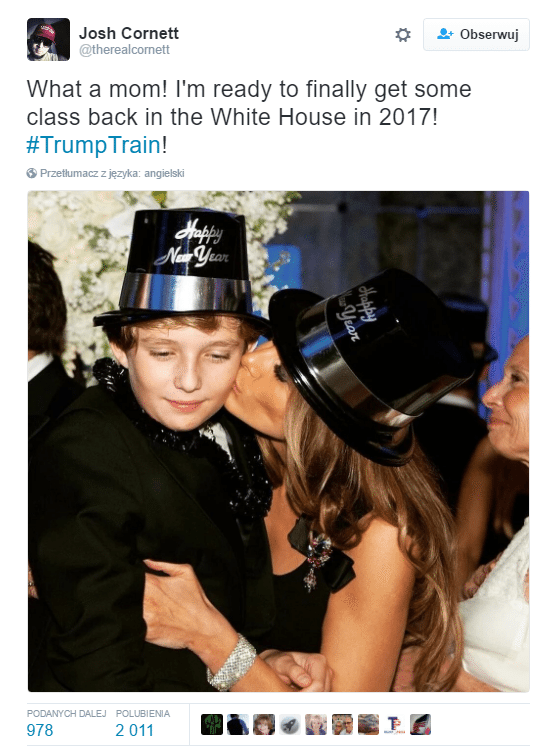Viewport: 553px width, 754px height.
Task: Click the globe icon next to translate
Action: point(32,173)
